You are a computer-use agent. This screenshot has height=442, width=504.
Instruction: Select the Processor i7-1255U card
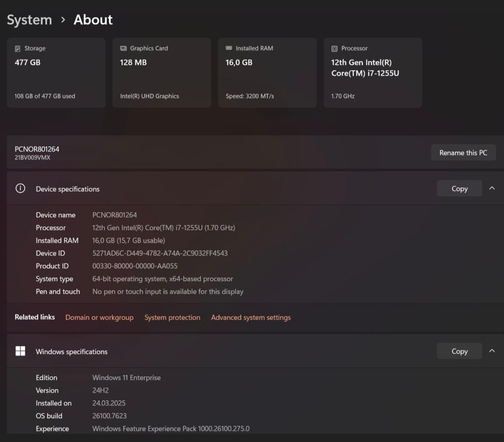tap(373, 73)
